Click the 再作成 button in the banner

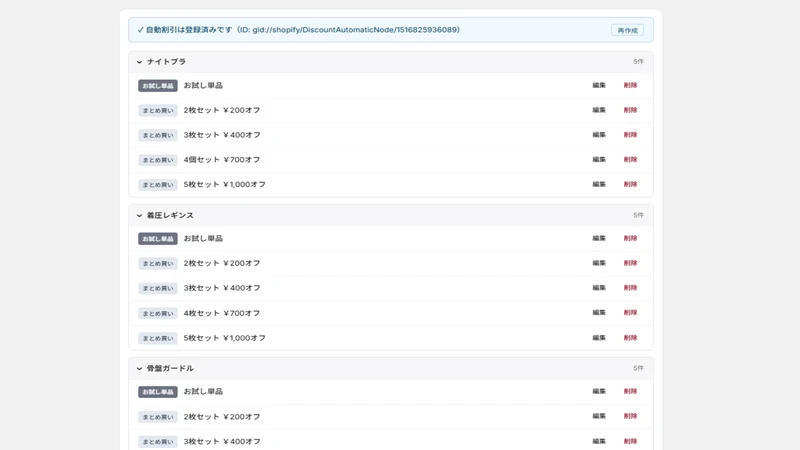pos(627,30)
